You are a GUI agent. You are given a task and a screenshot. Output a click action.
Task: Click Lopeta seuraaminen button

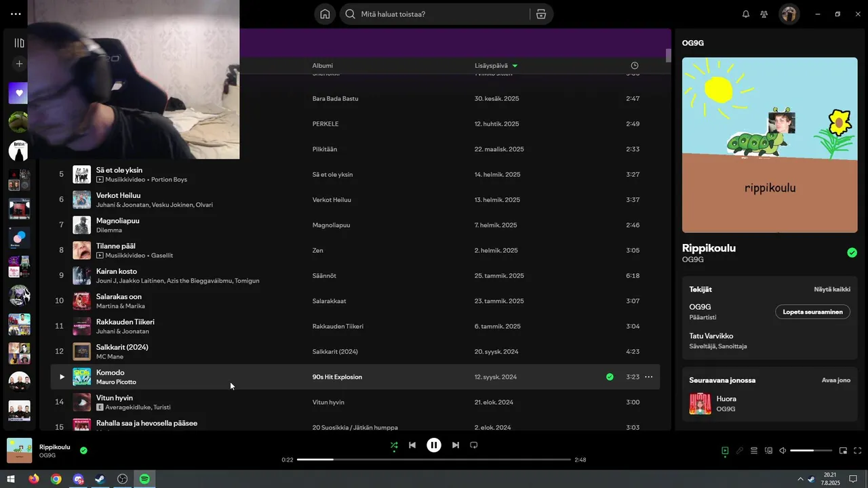812,312
